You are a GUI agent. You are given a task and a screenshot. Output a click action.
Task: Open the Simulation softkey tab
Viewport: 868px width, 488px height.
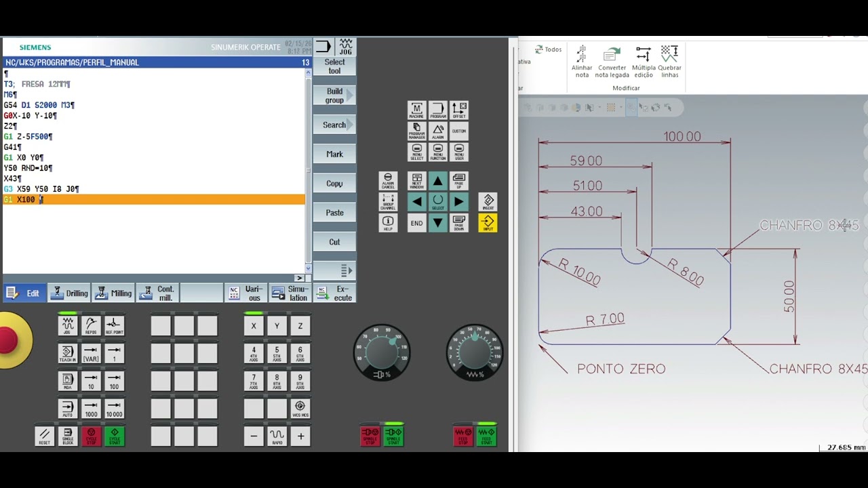tap(290, 293)
